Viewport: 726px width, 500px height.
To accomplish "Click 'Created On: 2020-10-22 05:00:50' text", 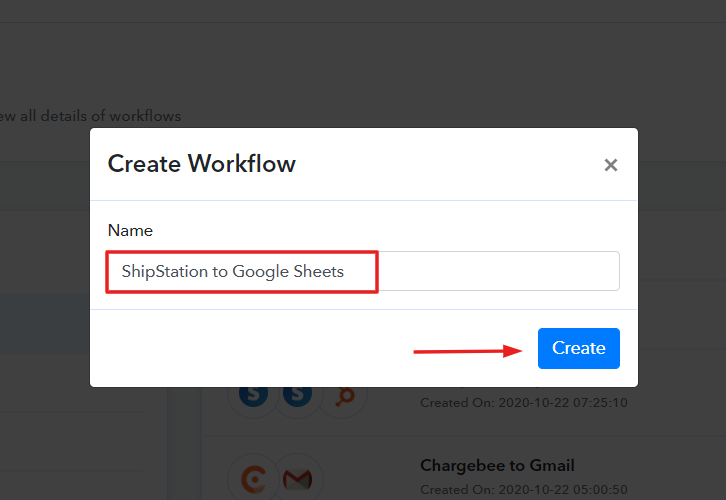I will (x=524, y=489).
